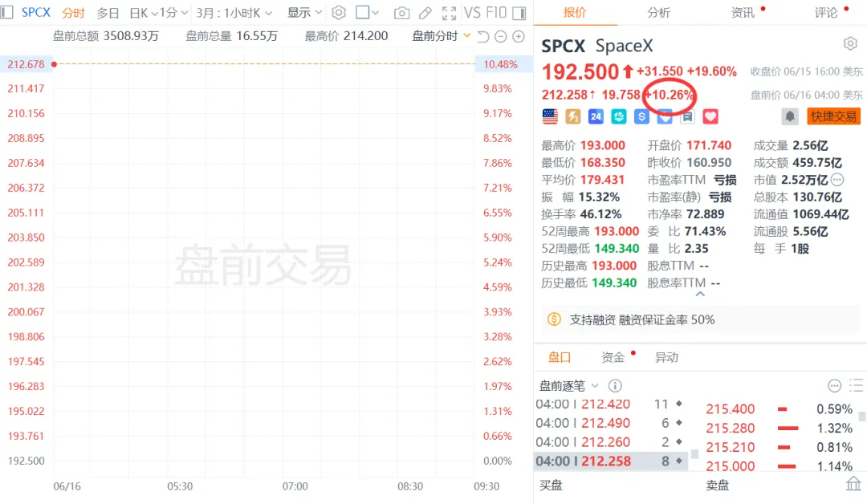Switch to the 报价 quote tab

point(575,13)
